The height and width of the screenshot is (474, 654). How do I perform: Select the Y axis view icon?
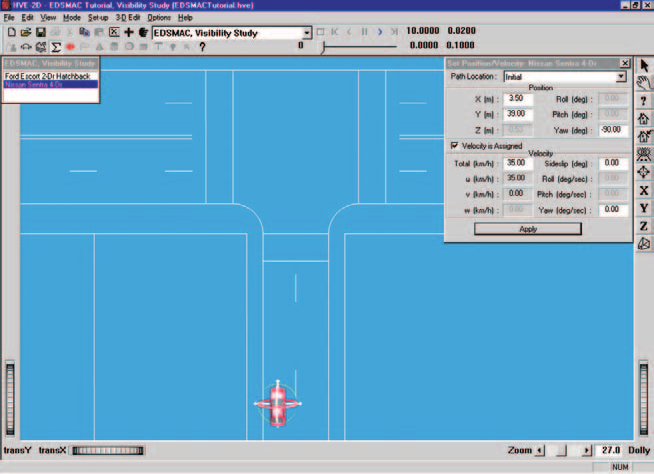point(644,208)
